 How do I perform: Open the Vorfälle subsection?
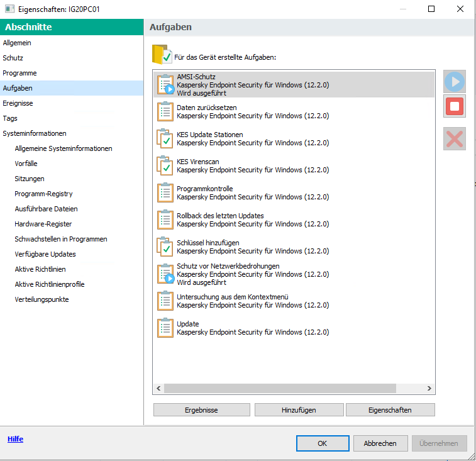click(26, 164)
